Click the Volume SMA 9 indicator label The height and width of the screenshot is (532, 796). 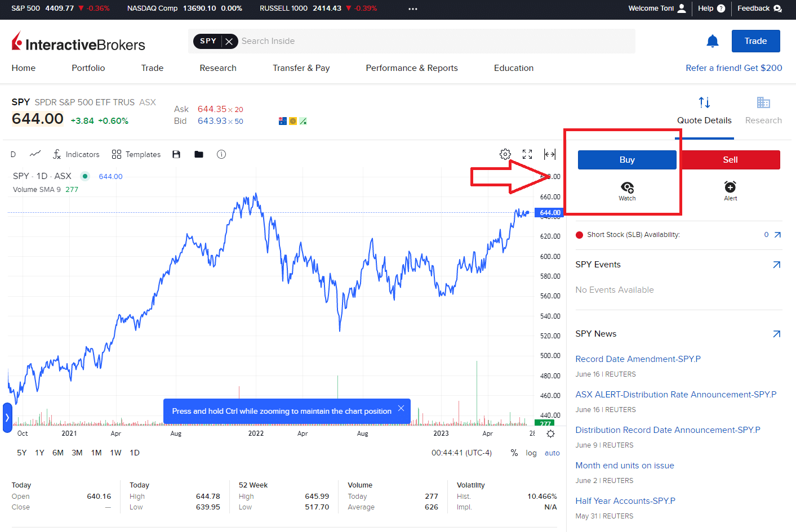coord(37,190)
